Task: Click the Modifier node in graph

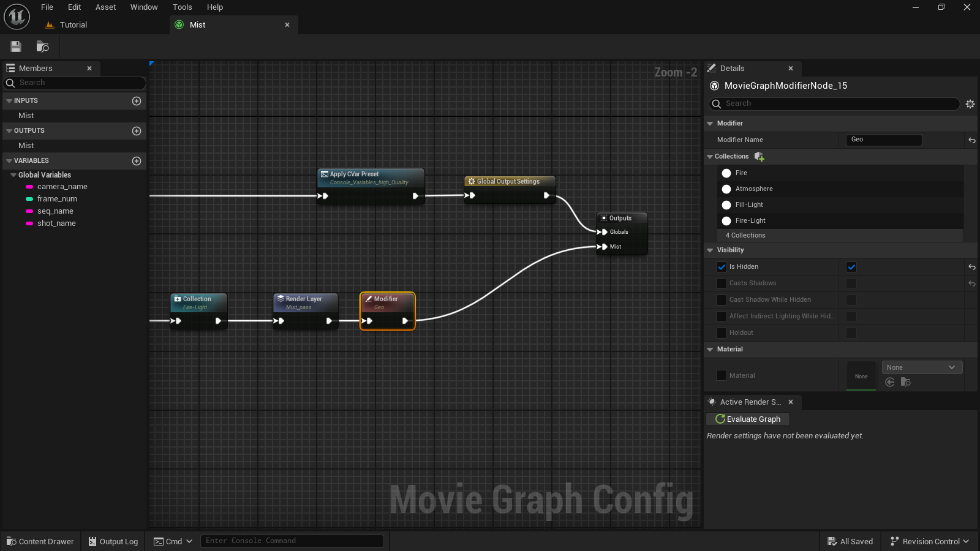Action: [388, 311]
